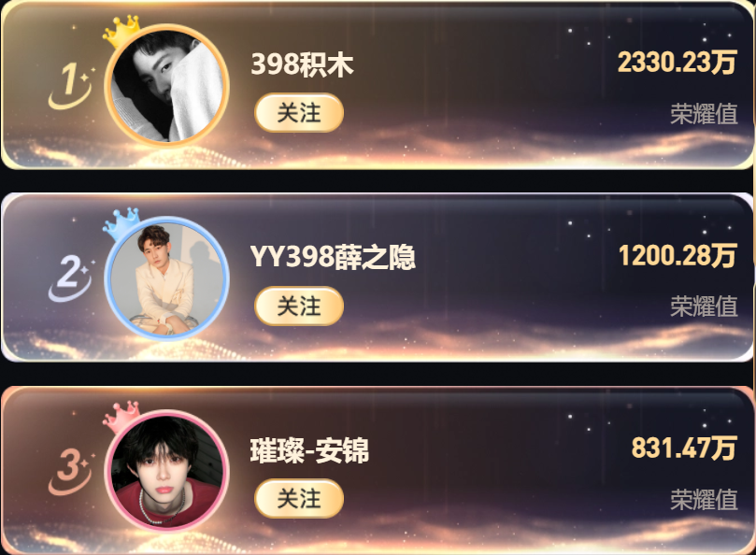This screenshot has width=756, height=555.
Task: Click the 2330.23万 glory score
Action: coord(677,63)
